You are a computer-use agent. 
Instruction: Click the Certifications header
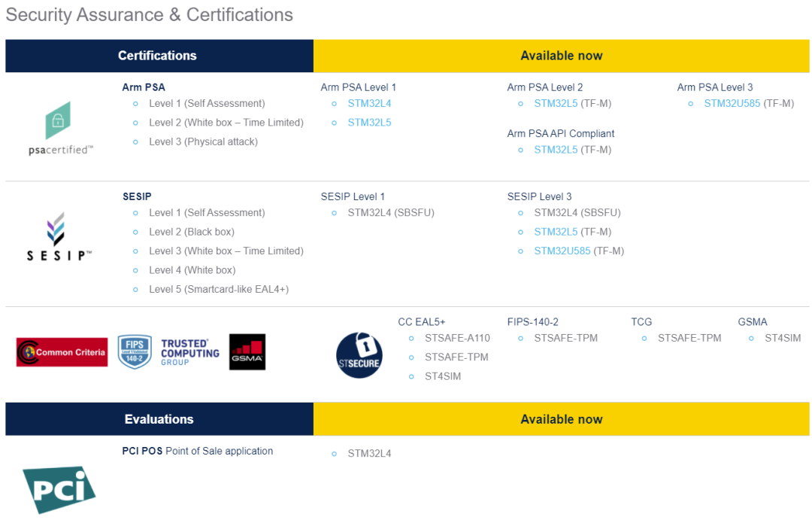(159, 56)
